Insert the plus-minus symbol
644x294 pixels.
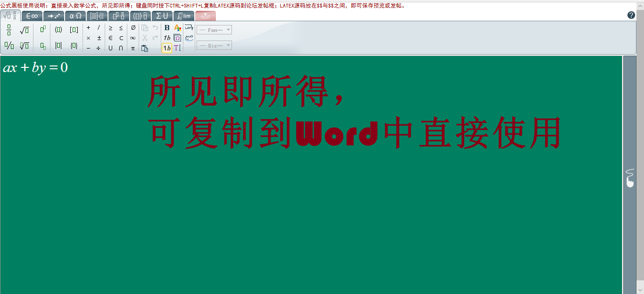point(99,38)
